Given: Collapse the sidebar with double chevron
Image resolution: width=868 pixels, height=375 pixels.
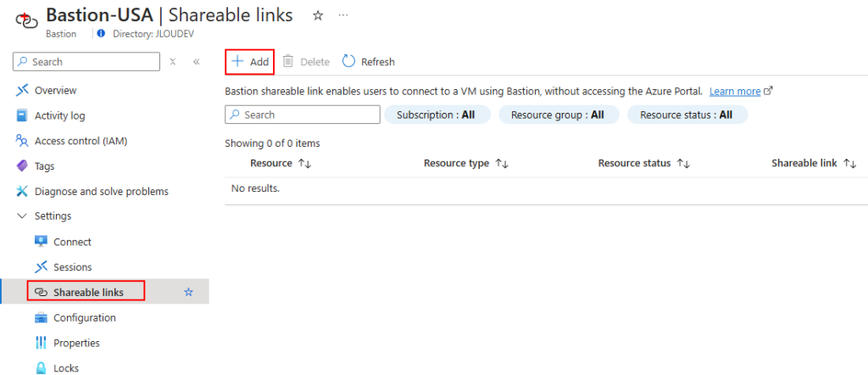Looking at the screenshot, I should 197,61.
